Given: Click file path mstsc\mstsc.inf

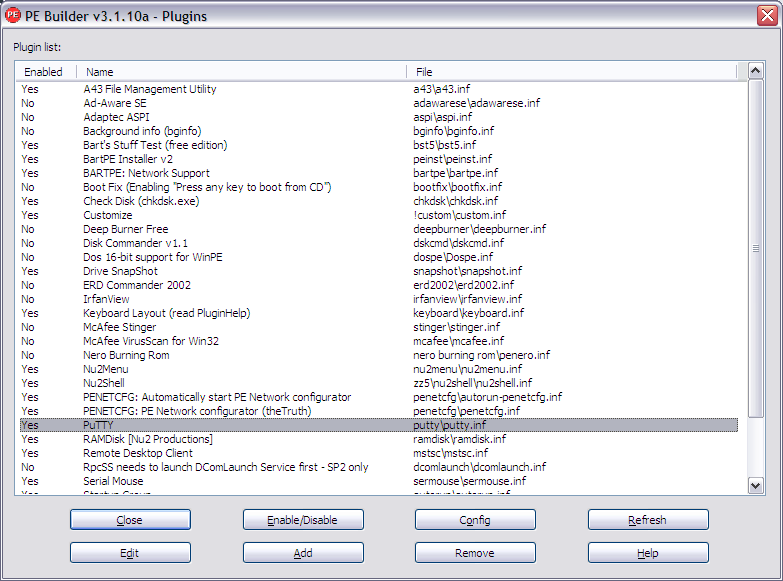Looking at the screenshot, I should click(451, 453).
